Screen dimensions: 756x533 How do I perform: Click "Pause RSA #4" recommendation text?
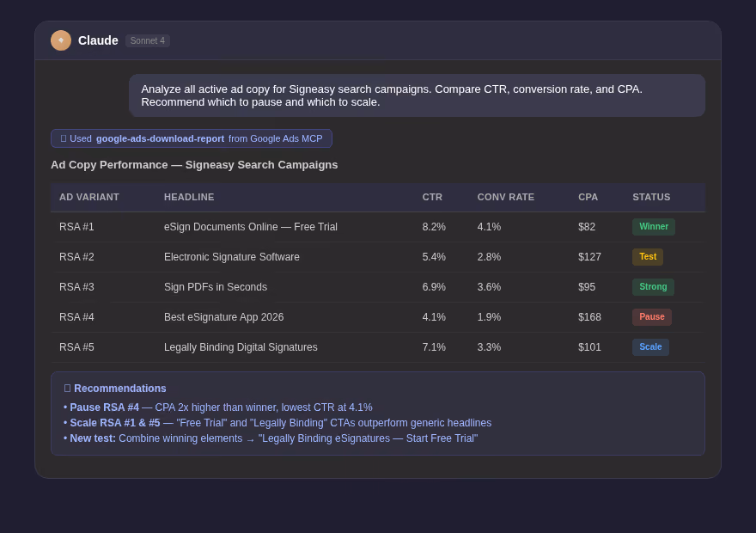(x=104, y=407)
